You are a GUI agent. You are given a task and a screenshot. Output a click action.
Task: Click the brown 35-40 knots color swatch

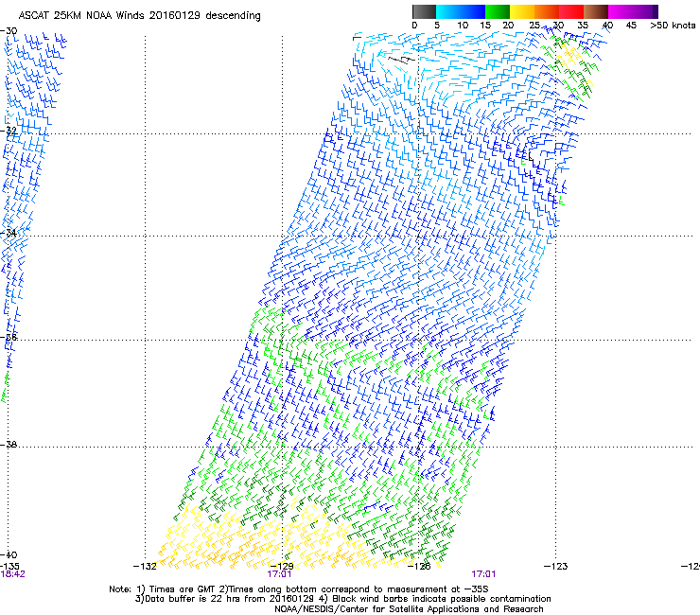596,11
